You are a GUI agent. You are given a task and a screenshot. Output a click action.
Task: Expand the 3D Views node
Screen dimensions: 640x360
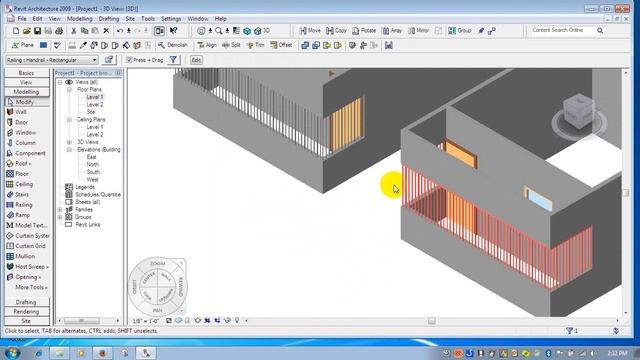coord(69,142)
